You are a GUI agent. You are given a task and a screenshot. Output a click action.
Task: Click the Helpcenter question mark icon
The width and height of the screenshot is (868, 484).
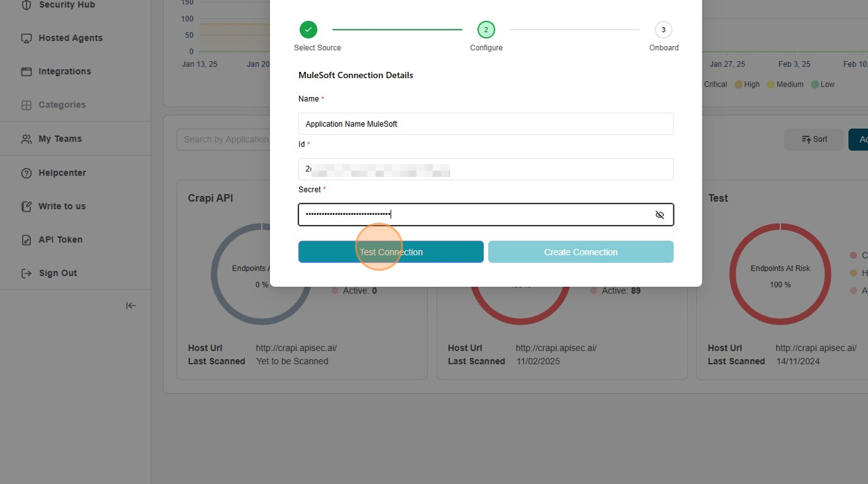click(26, 173)
